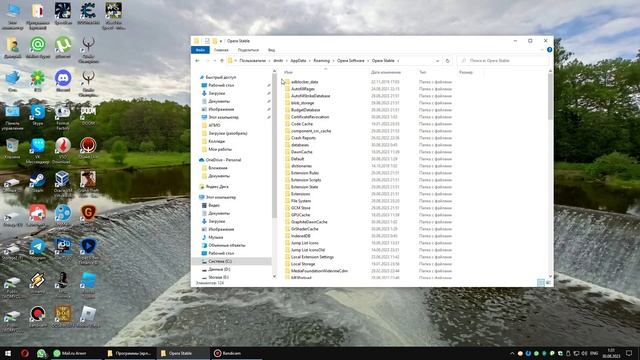Select the Local Extension Settings folder
The image size is (640, 360).
click(x=312, y=257)
